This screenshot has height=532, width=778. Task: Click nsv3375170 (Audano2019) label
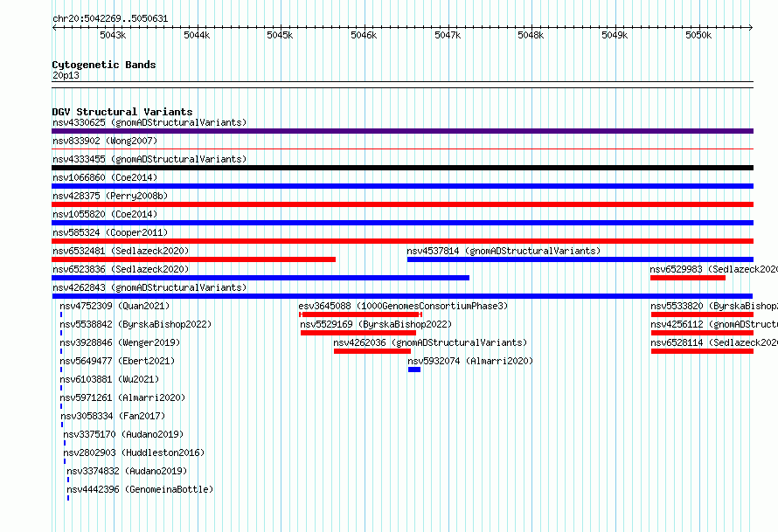coord(123,434)
